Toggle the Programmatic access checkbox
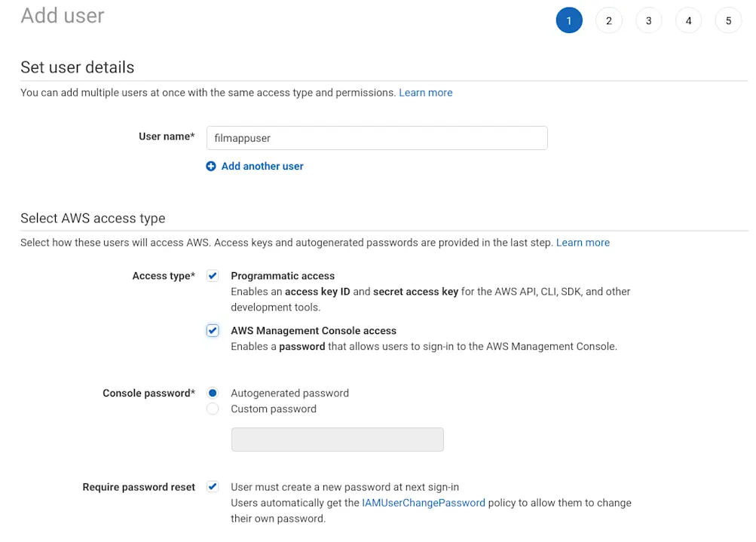Viewport: 756px width, 542px height. 213,276
